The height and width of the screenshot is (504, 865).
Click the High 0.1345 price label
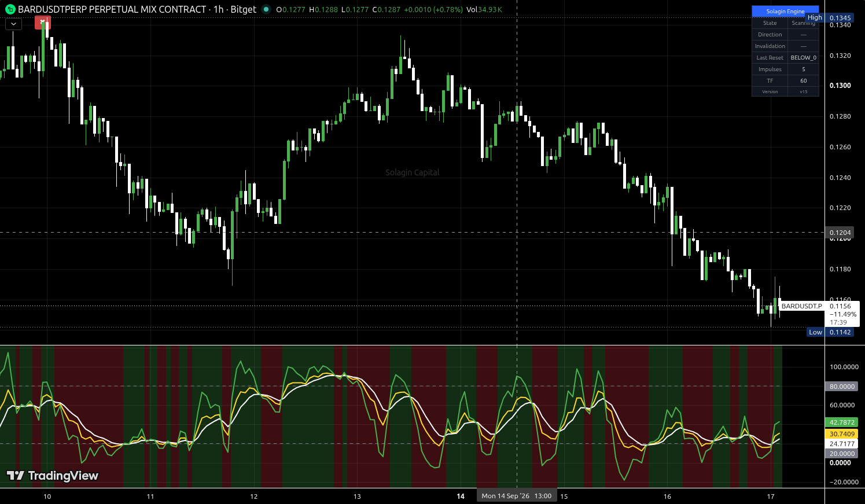(x=829, y=18)
